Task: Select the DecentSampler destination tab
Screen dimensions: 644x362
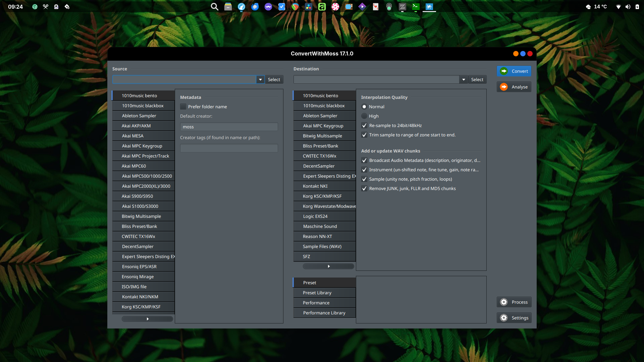Action: [324, 166]
